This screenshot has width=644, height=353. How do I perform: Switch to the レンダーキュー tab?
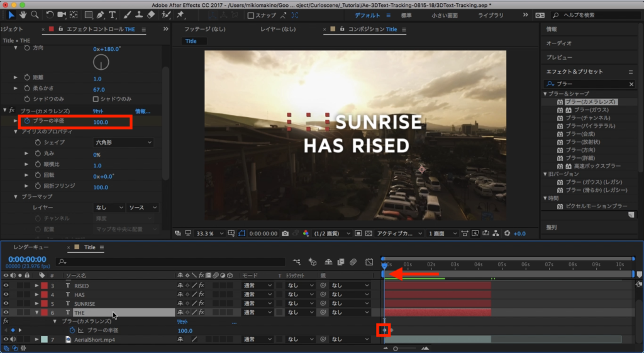tap(31, 247)
